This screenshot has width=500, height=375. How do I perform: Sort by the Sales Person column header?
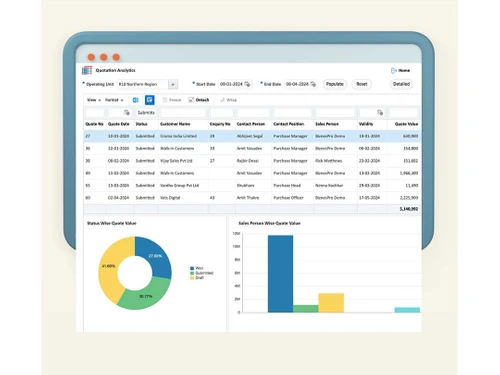point(327,124)
